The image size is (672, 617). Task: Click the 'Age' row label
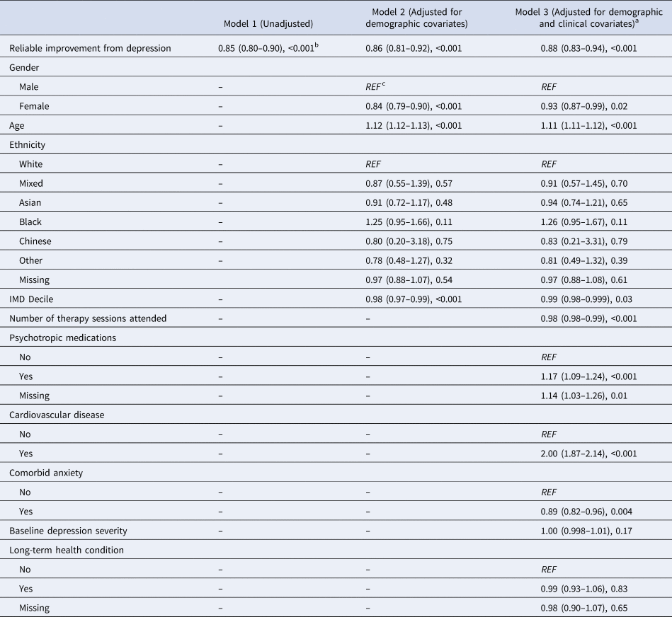(17, 125)
